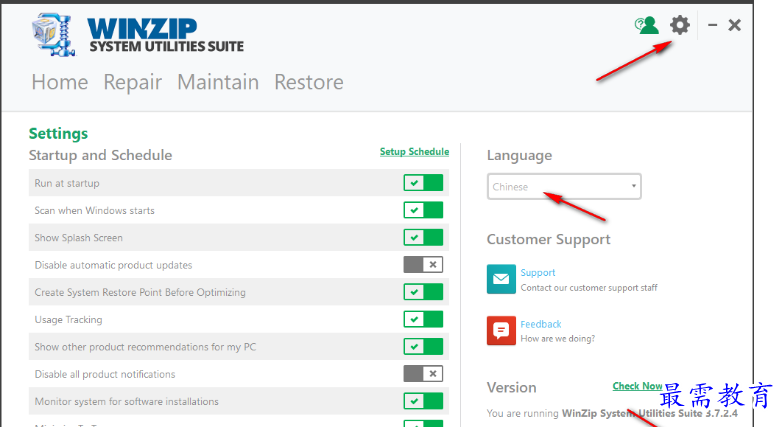Click the Run at startup label
The width and height of the screenshot is (781, 427).
[x=67, y=183]
